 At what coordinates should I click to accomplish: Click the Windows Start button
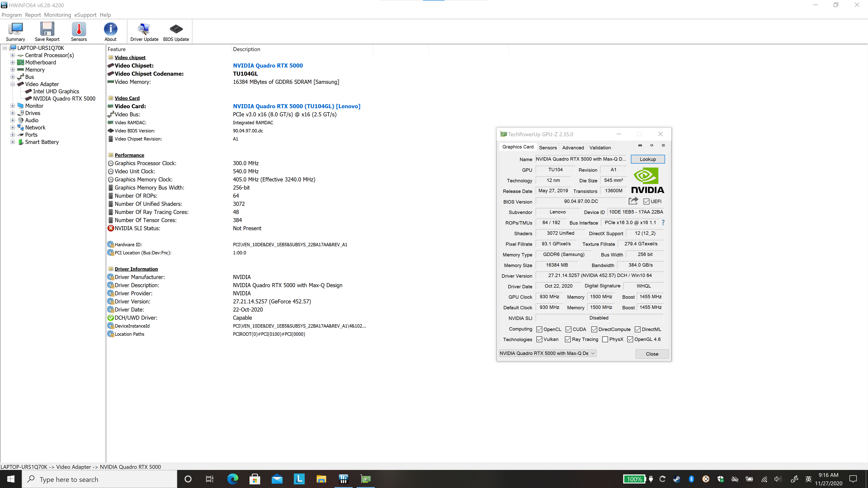point(11,479)
